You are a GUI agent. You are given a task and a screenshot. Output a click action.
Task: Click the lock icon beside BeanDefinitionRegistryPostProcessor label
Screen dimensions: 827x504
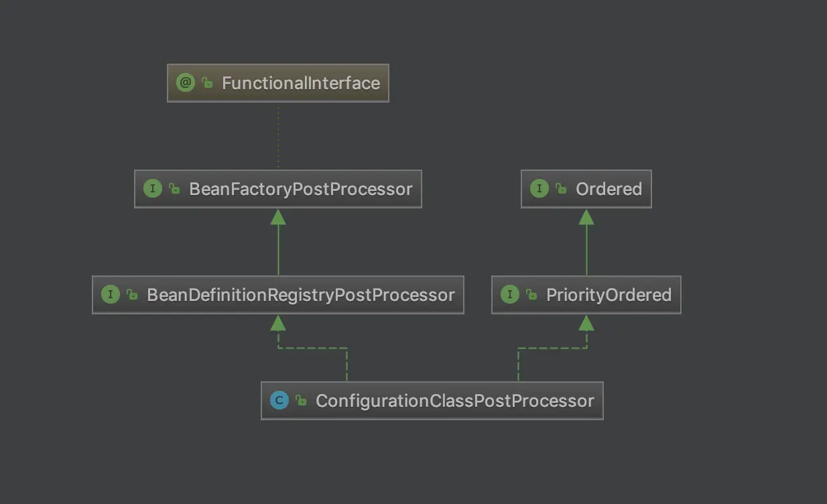[x=133, y=295]
